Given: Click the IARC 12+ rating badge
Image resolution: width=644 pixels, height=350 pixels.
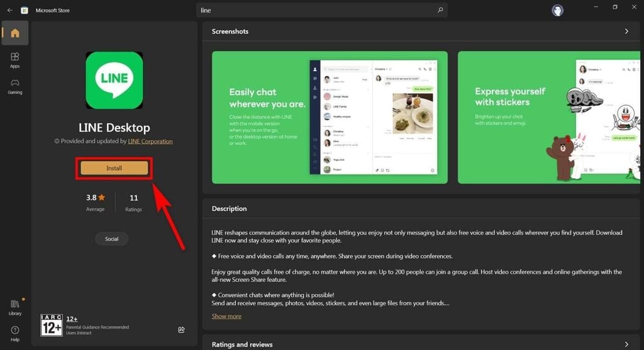Looking at the screenshot, I should [x=52, y=325].
